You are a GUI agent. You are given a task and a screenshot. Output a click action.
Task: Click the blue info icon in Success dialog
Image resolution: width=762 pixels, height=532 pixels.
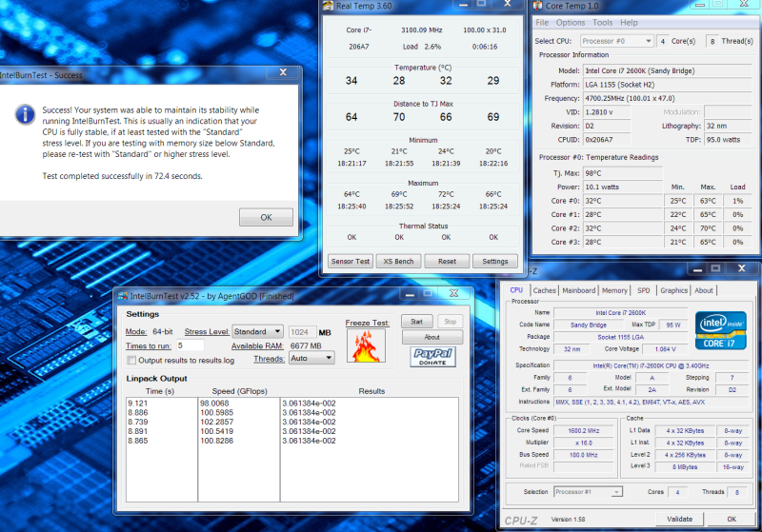(23, 114)
